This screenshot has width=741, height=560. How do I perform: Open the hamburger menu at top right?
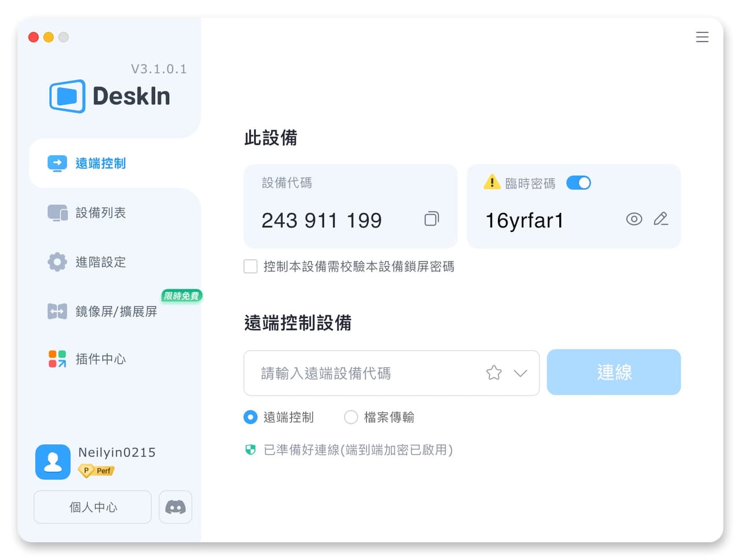pos(702,37)
